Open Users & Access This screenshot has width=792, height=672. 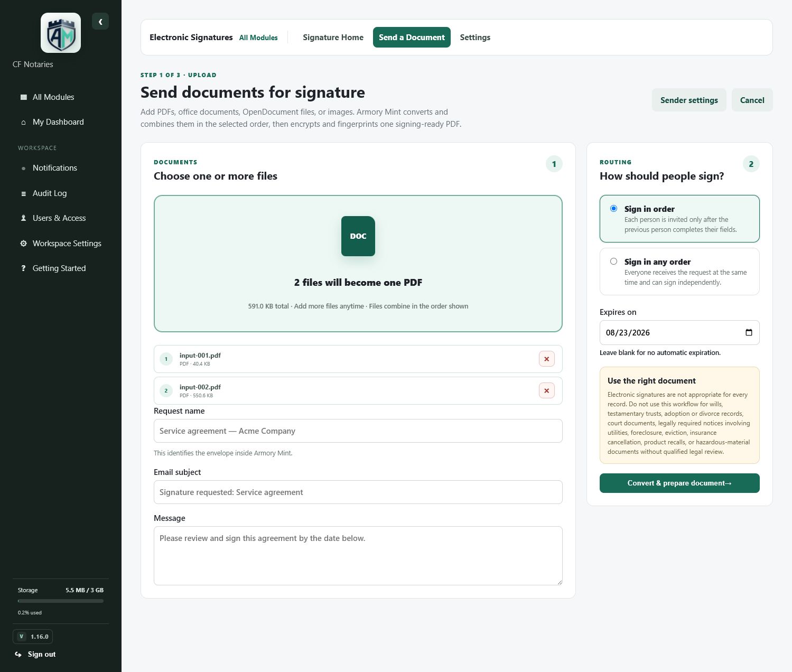click(x=60, y=218)
